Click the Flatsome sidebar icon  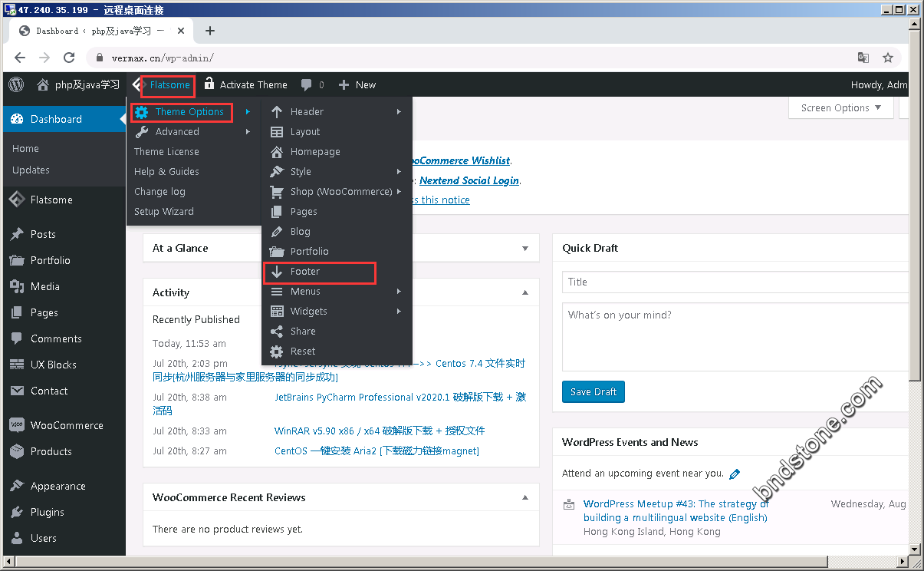point(17,200)
